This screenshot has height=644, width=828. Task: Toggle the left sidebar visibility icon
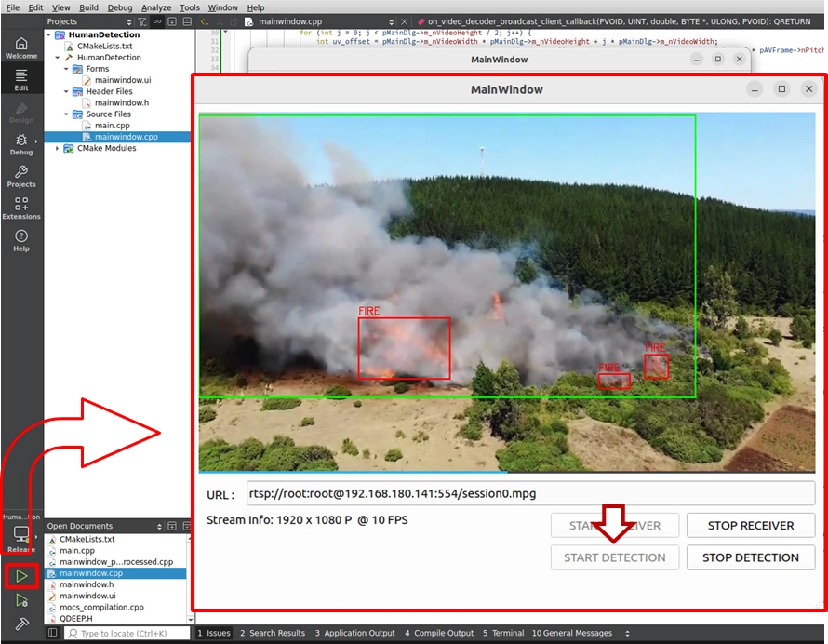(52, 633)
